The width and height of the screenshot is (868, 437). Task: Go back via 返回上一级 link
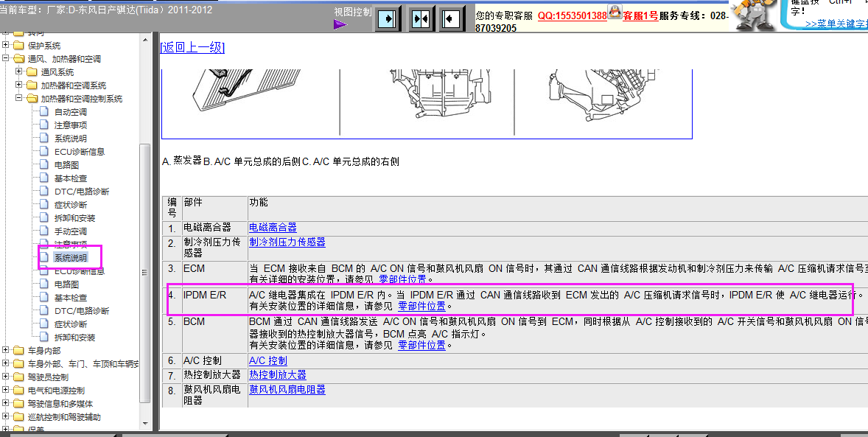[x=192, y=48]
